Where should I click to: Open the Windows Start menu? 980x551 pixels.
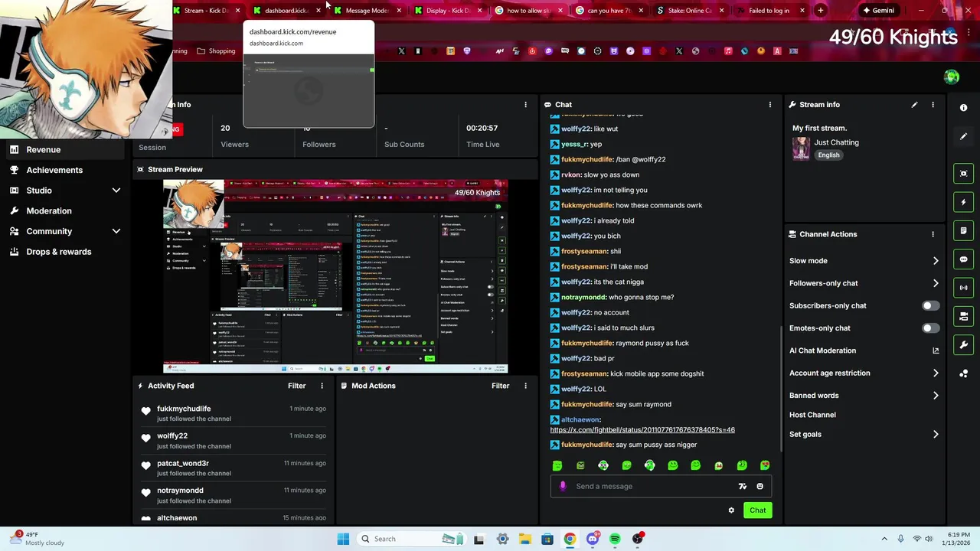(x=343, y=539)
